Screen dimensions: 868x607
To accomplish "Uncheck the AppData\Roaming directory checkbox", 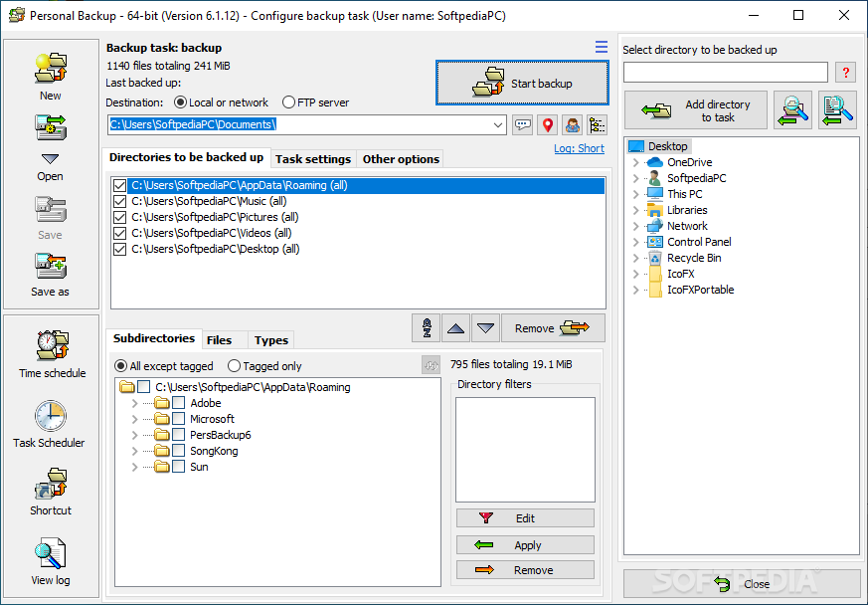I will pos(119,185).
